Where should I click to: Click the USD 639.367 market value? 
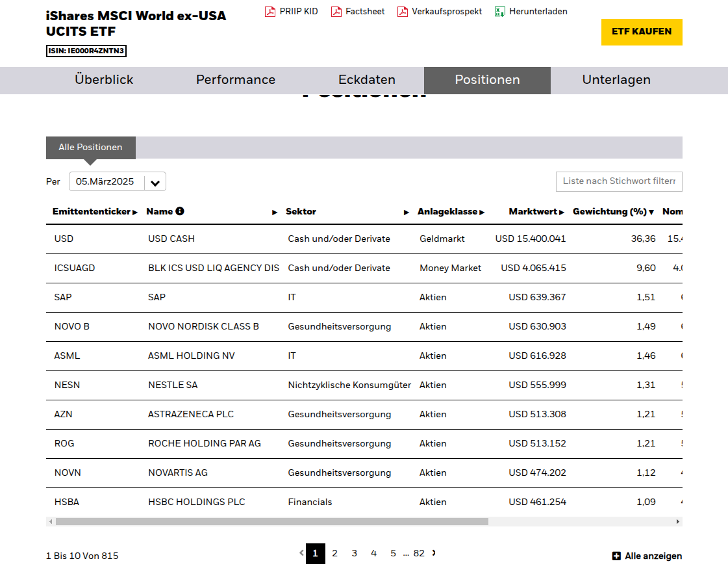(537, 297)
